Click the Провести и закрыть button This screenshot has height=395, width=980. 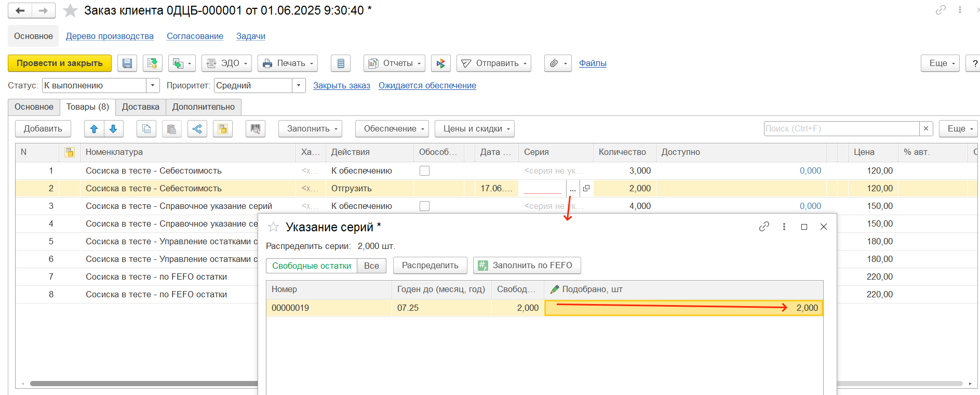click(60, 63)
